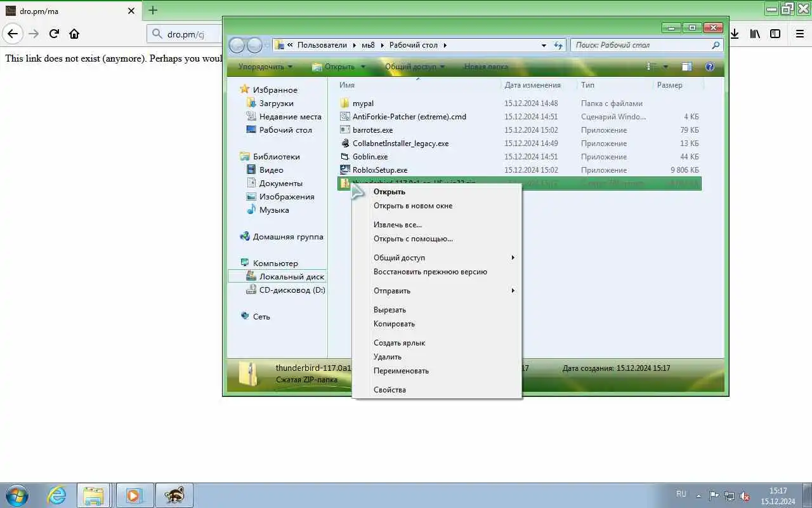Change view with the view icon

[650, 67]
